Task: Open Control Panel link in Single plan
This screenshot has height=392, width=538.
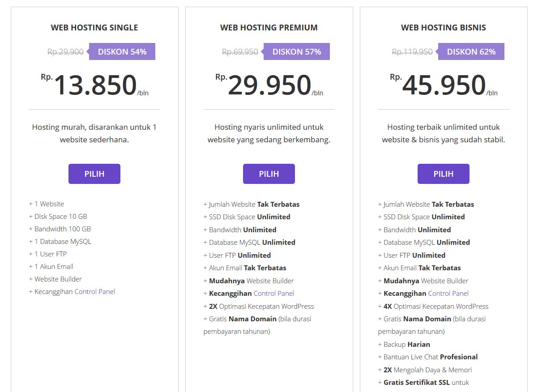Action: pyautogui.click(x=95, y=291)
